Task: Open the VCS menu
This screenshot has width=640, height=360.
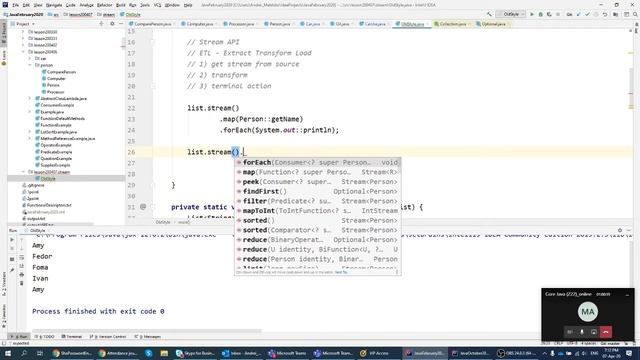Action: (157, 5)
